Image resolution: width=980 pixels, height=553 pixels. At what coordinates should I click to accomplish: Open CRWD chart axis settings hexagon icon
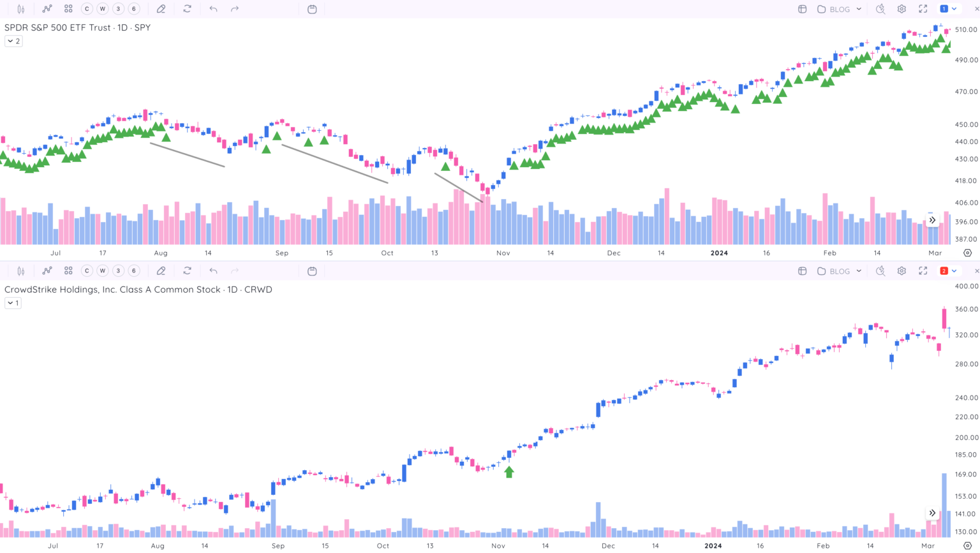click(x=967, y=546)
